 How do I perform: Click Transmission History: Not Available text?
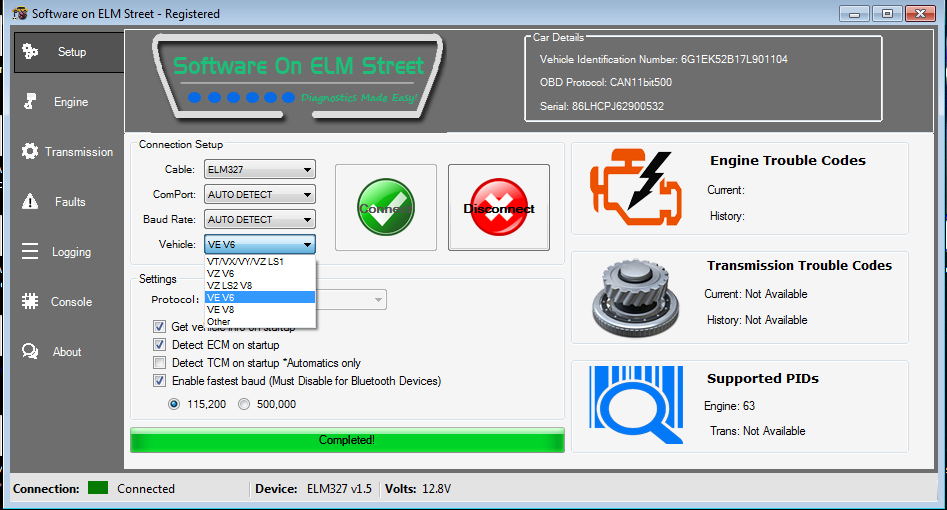pos(757,320)
